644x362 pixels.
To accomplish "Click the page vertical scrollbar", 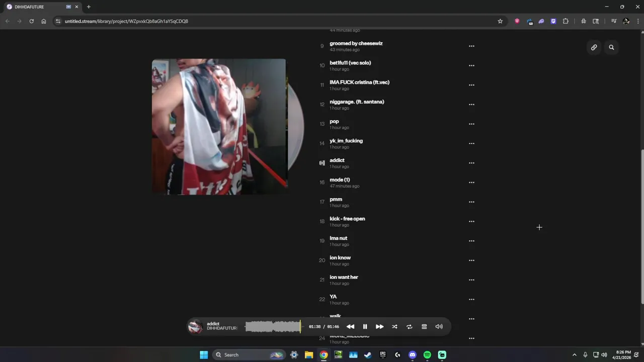I will 642,226.
